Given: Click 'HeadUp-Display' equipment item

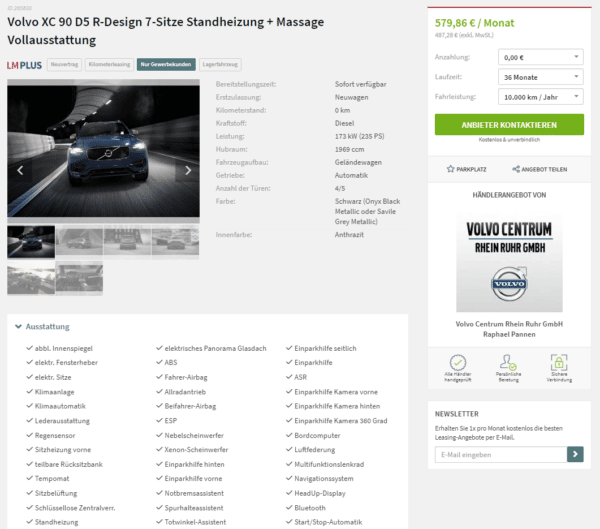Looking at the screenshot, I should [320, 493].
